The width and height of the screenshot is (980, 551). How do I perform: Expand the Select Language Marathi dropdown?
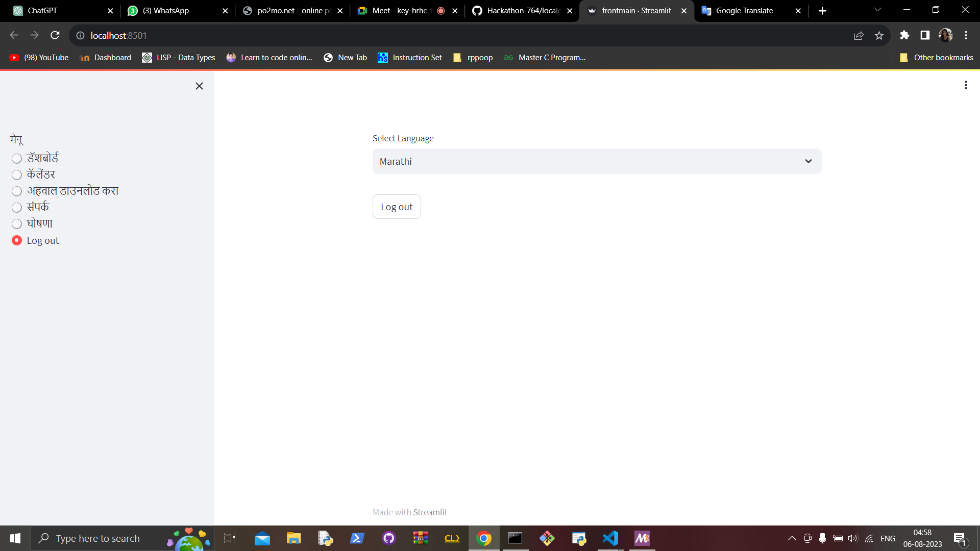coord(597,161)
